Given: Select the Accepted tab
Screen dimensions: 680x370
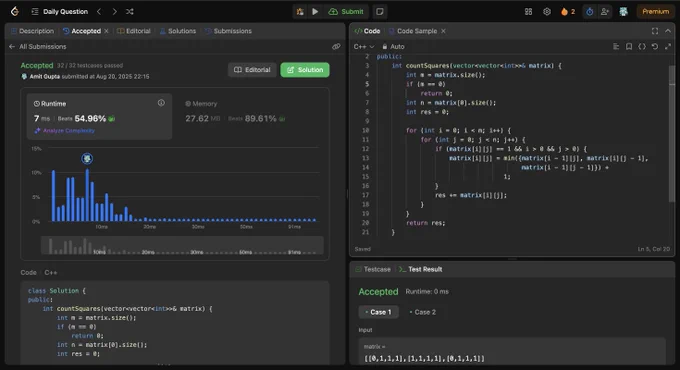Looking at the screenshot, I should 82,31.
